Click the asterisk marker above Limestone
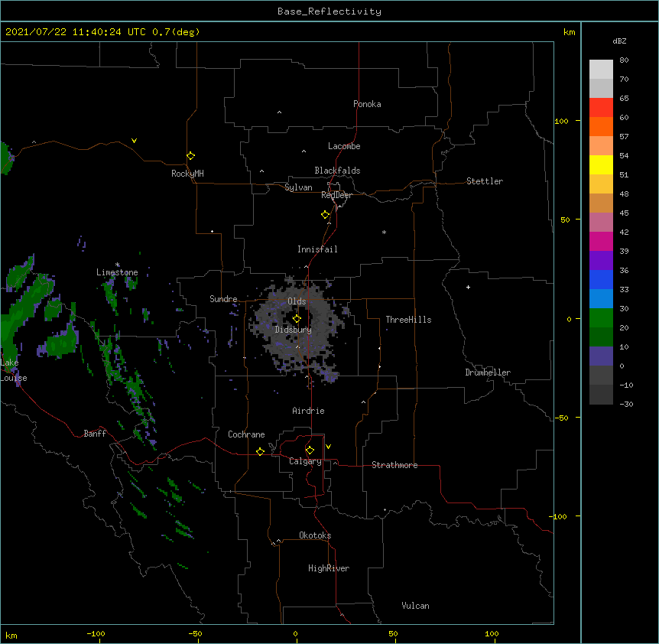This screenshot has height=644, width=659. 118,265
